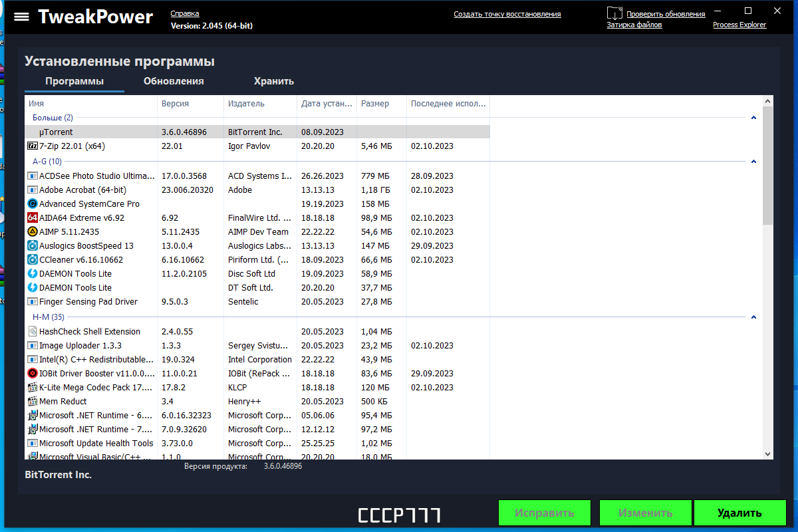
Task: Sort list by the Версия column header
Action: [191, 104]
